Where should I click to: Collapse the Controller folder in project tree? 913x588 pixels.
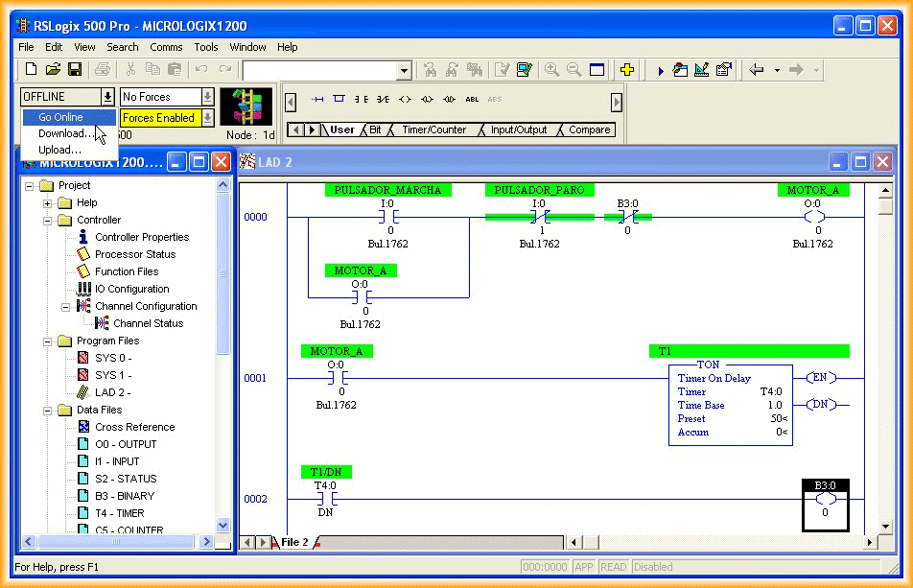pos(47,220)
